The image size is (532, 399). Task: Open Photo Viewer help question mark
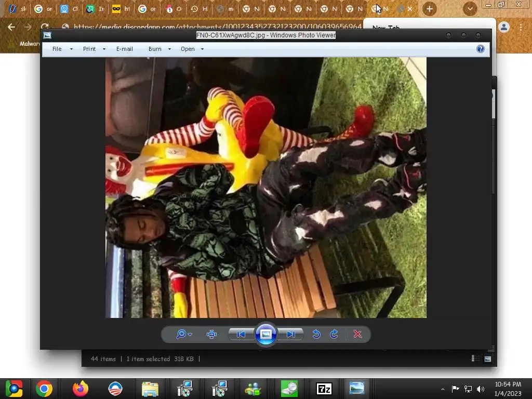pos(481,49)
